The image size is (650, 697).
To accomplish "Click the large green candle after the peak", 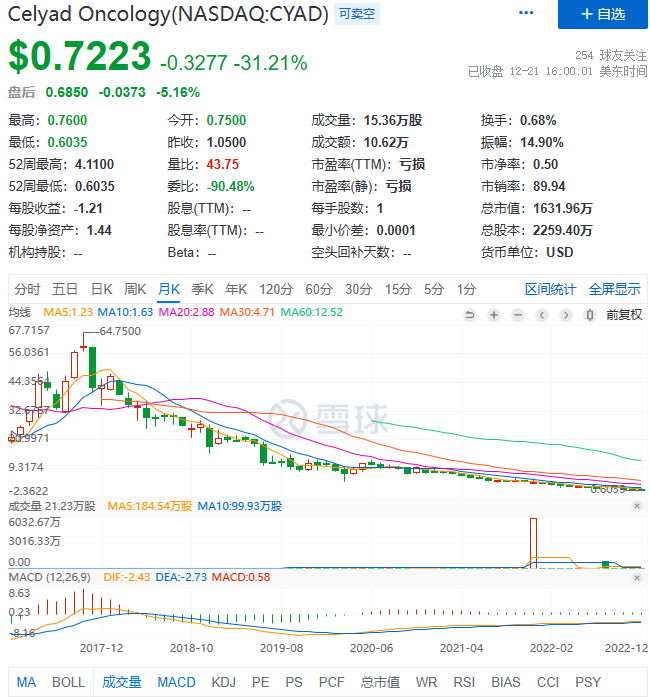I will [92, 368].
